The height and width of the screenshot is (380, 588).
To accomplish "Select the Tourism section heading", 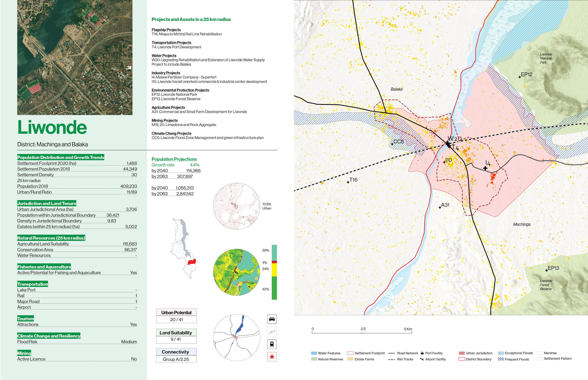I will click(x=26, y=319).
